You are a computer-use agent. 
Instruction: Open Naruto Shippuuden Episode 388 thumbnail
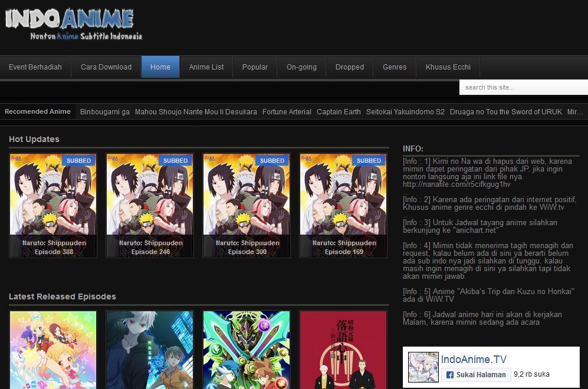point(53,205)
